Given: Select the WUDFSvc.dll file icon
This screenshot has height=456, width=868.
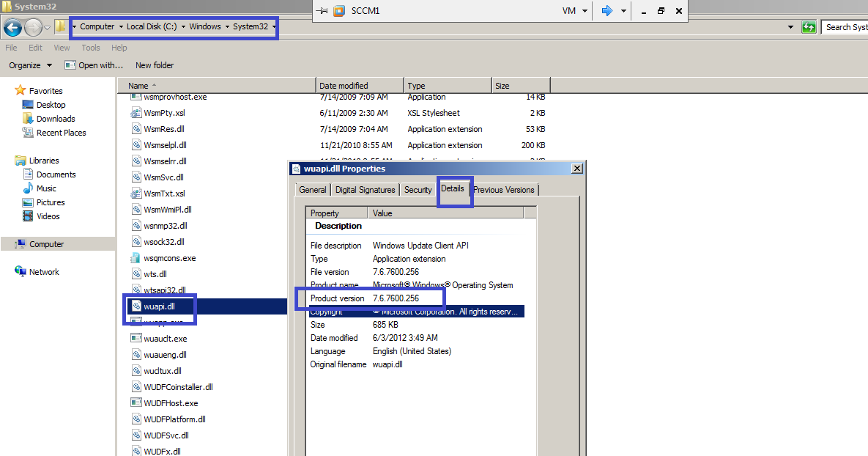Looking at the screenshot, I should pyautogui.click(x=136, y=435).
